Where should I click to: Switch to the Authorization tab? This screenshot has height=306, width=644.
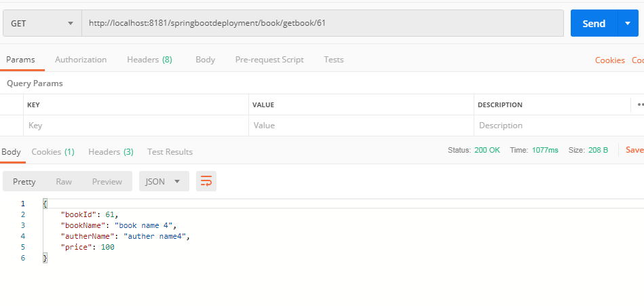click(81, 60)
